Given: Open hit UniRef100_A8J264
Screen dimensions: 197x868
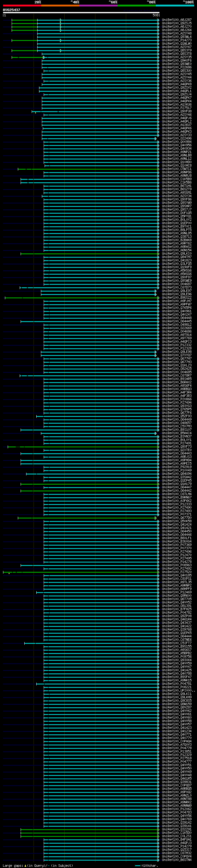Looking at the screenshot, I should click(177, 30).
